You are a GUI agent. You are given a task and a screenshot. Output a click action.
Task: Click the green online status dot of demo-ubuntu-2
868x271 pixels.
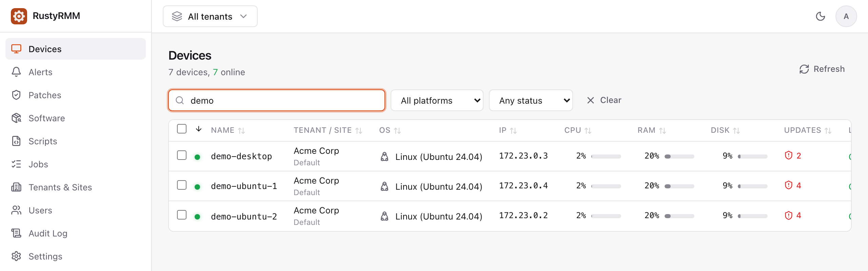click(197, 216)
